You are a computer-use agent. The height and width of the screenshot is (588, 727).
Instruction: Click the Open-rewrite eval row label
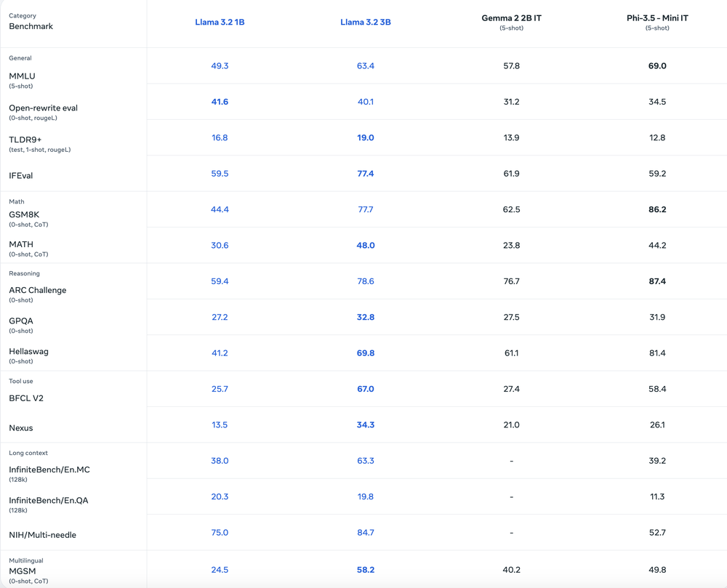click(x=44, y=108)
